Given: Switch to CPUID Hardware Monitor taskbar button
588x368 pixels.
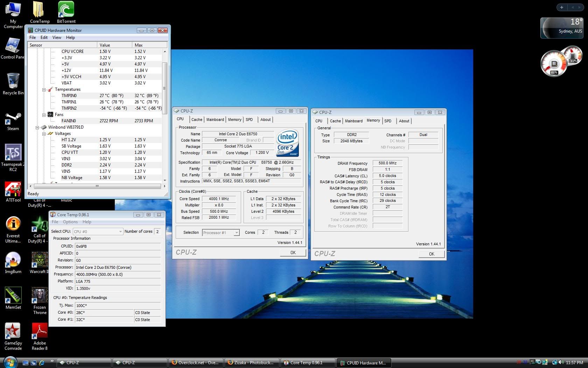Looking at the screenshot, I should [x=364, y=363].
